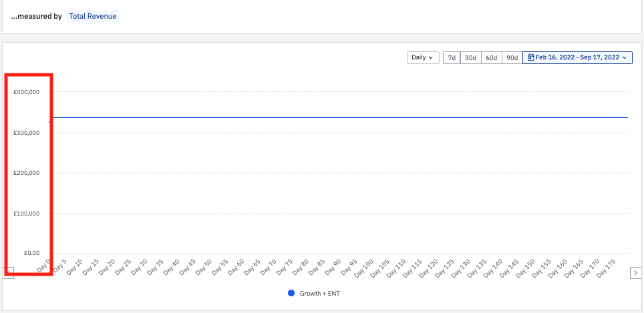Viewport: 644px width, 313px height.
Task: Click the £0.00 y-axis label
Action: pos(31,253)
